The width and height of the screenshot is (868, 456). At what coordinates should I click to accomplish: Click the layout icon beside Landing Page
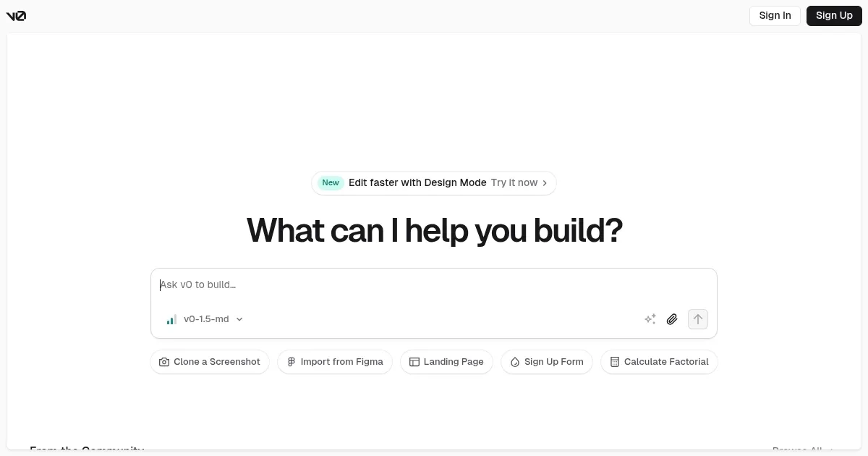414,361
